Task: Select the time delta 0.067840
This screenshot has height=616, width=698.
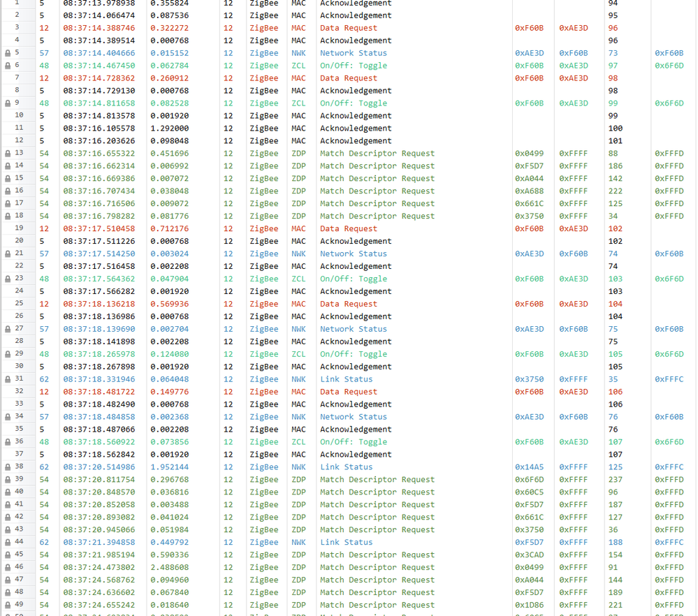Action: (170, 593)
